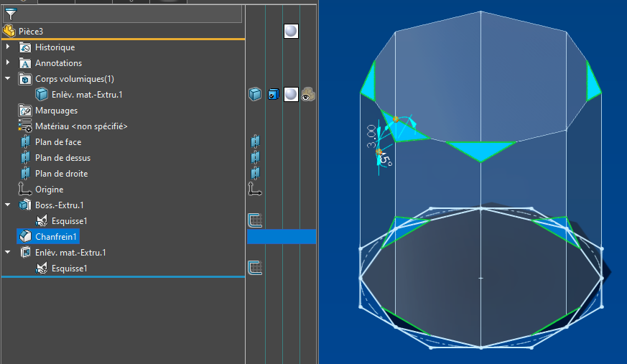Click the filter funnel icon
This screenshot has height=364, width=627.
[10, 14]
